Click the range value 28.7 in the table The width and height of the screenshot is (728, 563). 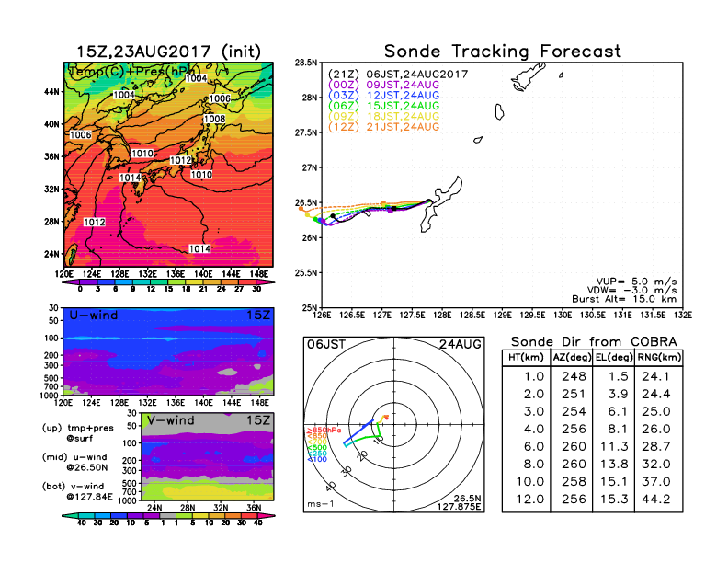656,446
